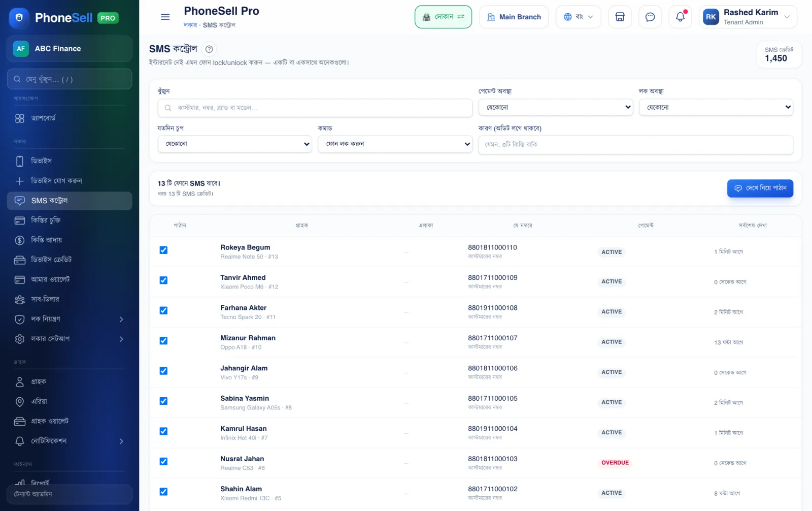This screenshot has height=511, width=812.
Task: Expand Rashed Karim user menu
Action: point(748,17)
